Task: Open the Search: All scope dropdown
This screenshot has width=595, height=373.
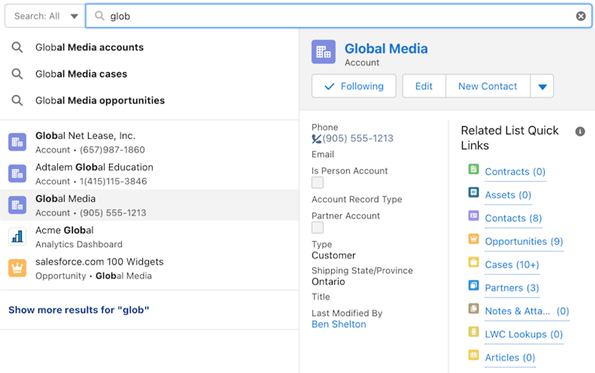Action: click(x=45, y=16)
